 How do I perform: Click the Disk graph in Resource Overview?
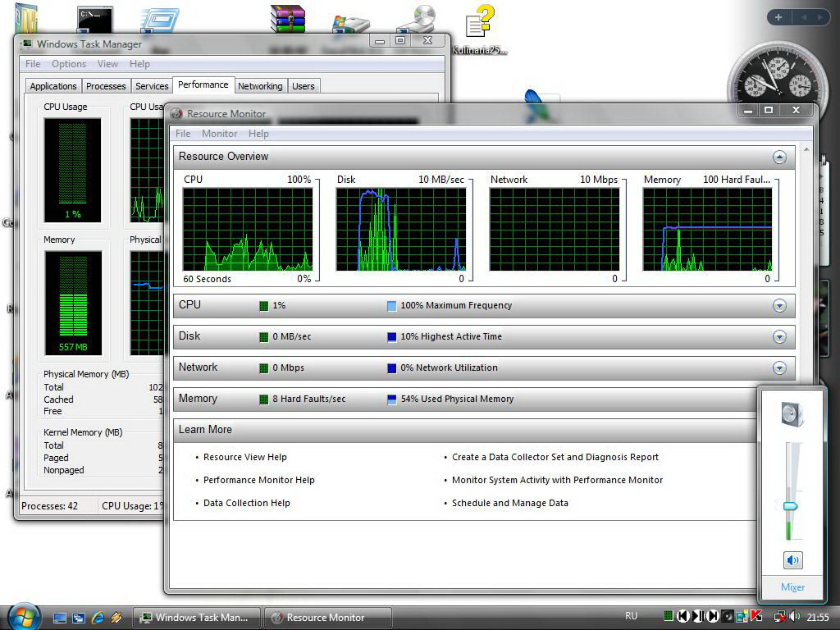[400, 230]
